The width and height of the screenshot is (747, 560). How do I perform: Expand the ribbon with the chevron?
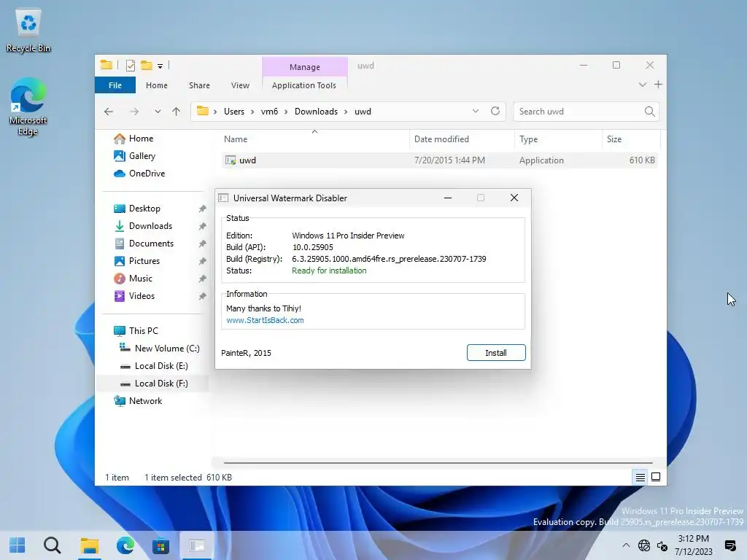643,85
